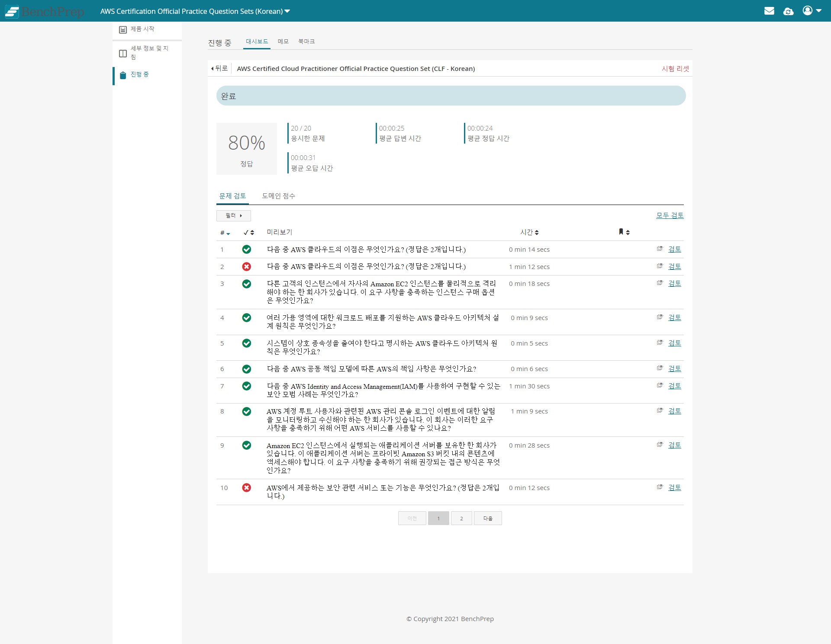Switch to the 대시보드 tab
The image size is (831, 644).
(257, 42)
